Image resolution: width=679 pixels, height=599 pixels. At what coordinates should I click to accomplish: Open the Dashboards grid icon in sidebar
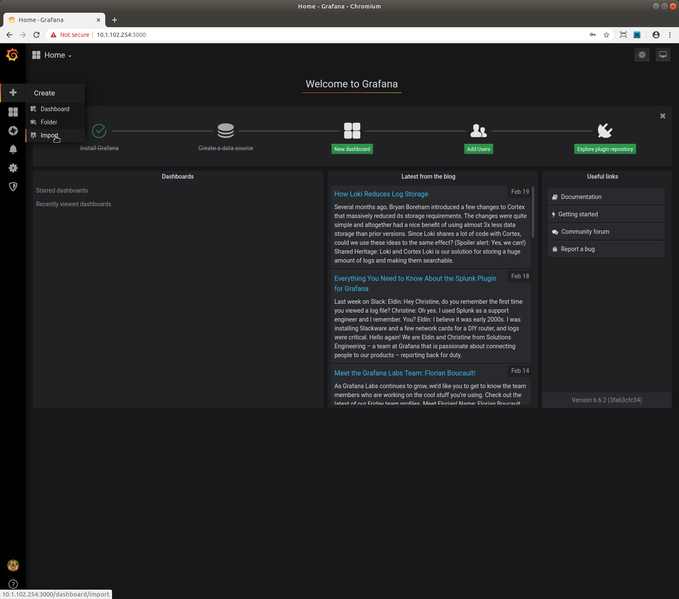[x=13, y=112]
